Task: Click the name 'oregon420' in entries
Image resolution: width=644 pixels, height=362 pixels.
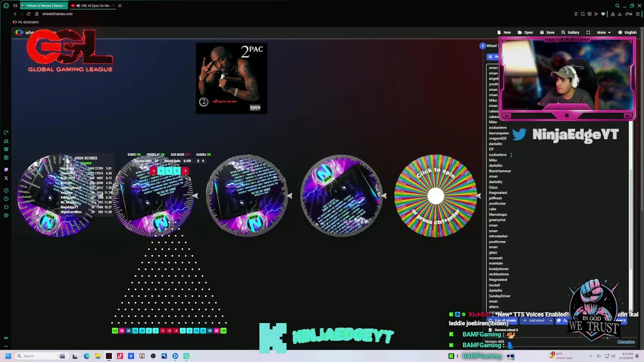Action: pyautogui.click(x=498, y=138)
